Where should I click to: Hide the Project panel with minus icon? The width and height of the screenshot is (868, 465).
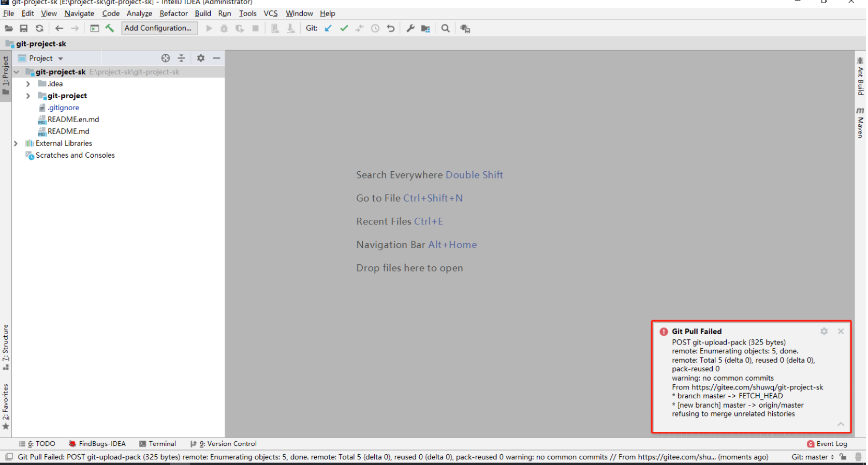pyautogui.click(x=216, y=58)
